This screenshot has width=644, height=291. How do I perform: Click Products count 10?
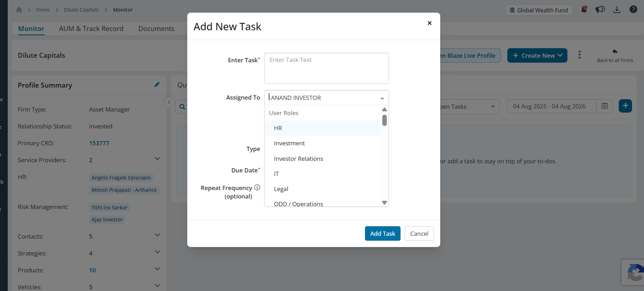(x=92, y=270)
